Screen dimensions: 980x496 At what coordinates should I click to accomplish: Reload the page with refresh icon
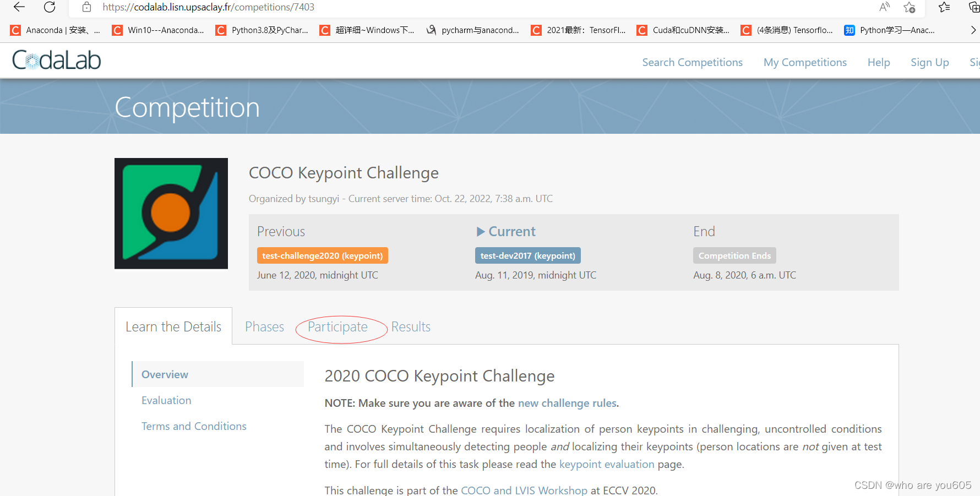[50, 7]
